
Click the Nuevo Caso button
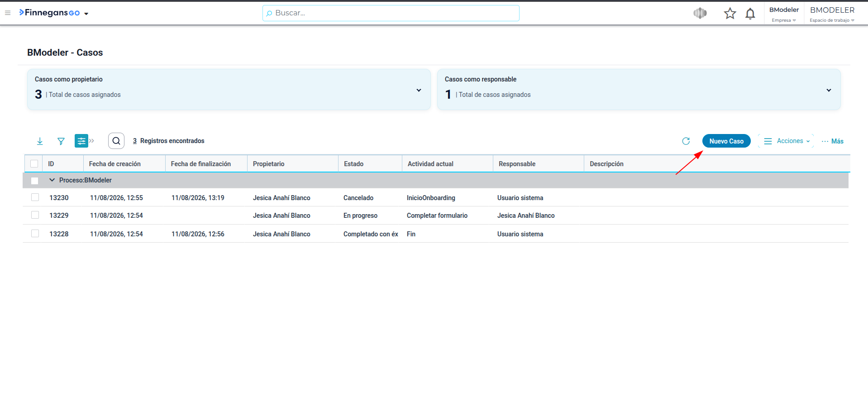[726, 141]
